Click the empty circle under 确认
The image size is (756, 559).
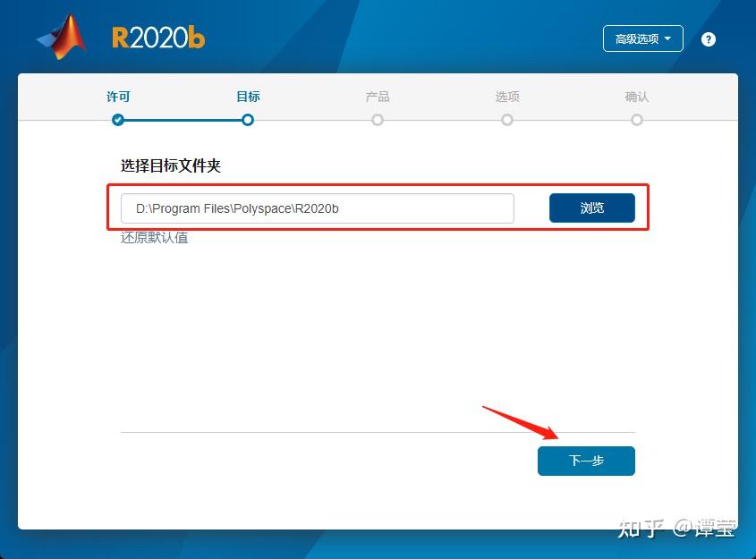coord(637,119)
